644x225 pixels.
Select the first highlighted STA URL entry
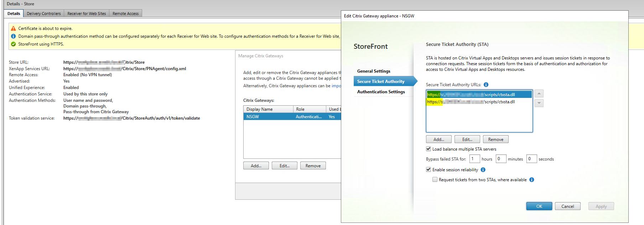pos(479,95)
